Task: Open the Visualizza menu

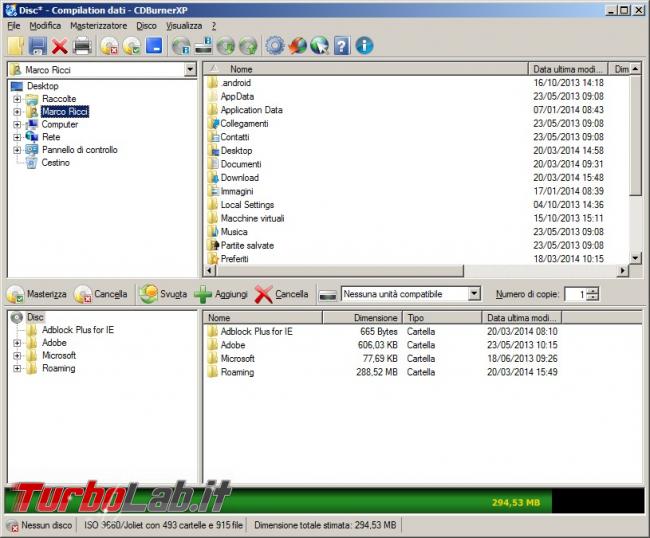Action: tap(184, 26)
